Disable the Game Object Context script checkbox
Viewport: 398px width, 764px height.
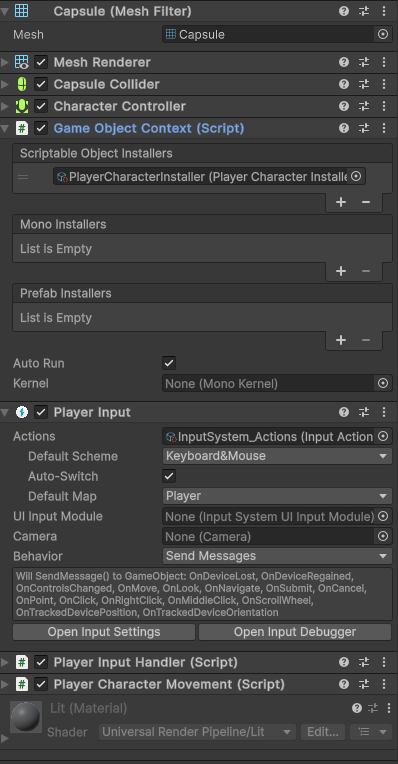41,128
